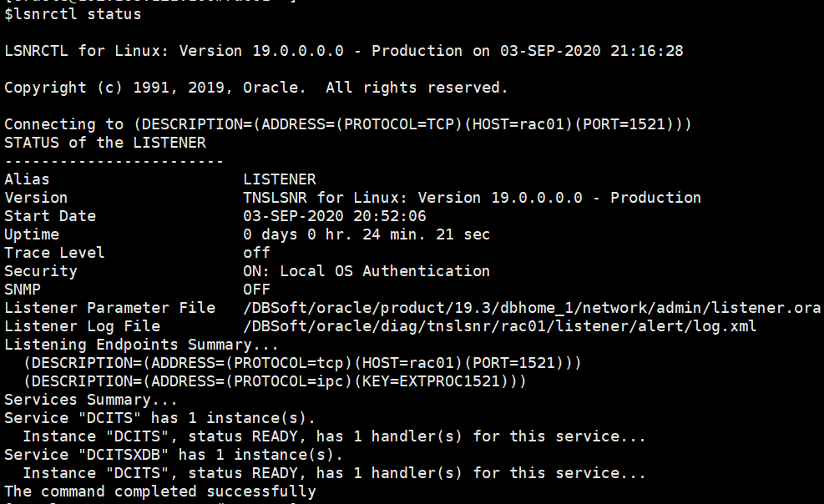824x504 pixels.
Task: Click the Trace Level off value
Action: (x=255, y=252)
